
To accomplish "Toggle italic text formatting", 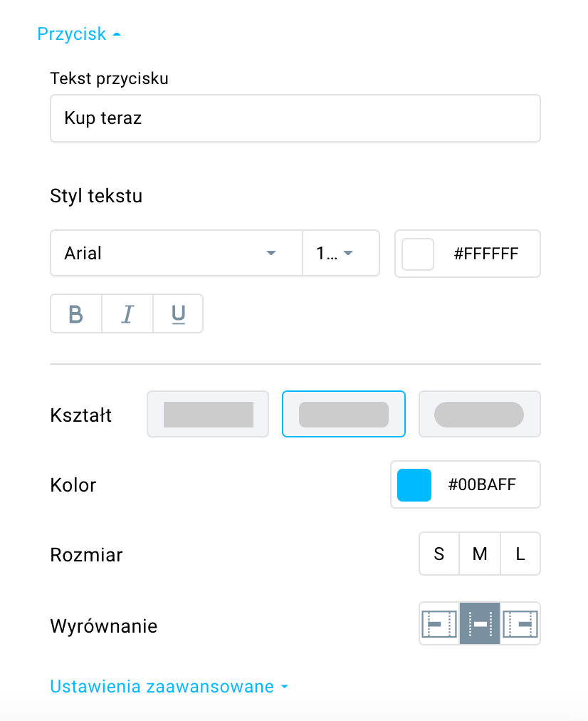I will 127,313.
